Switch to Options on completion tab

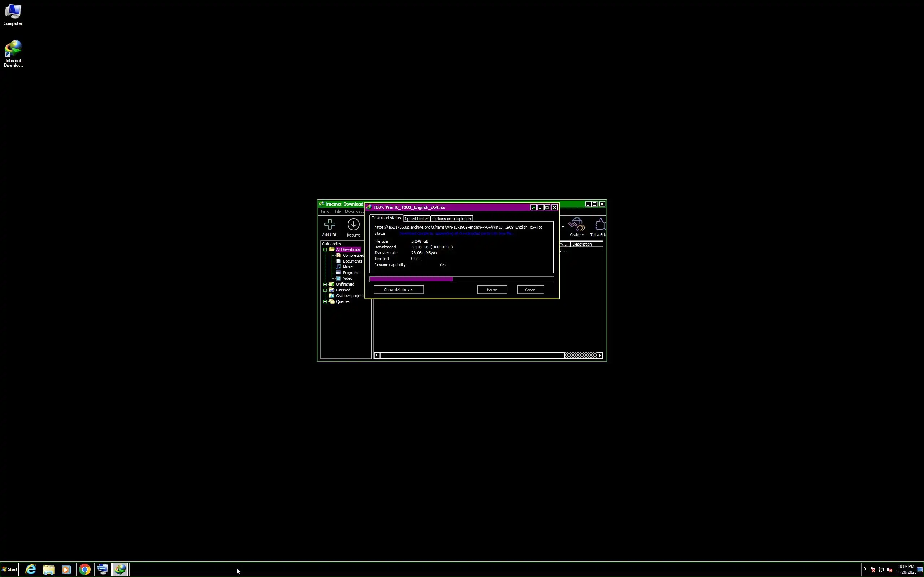[451, 219]
